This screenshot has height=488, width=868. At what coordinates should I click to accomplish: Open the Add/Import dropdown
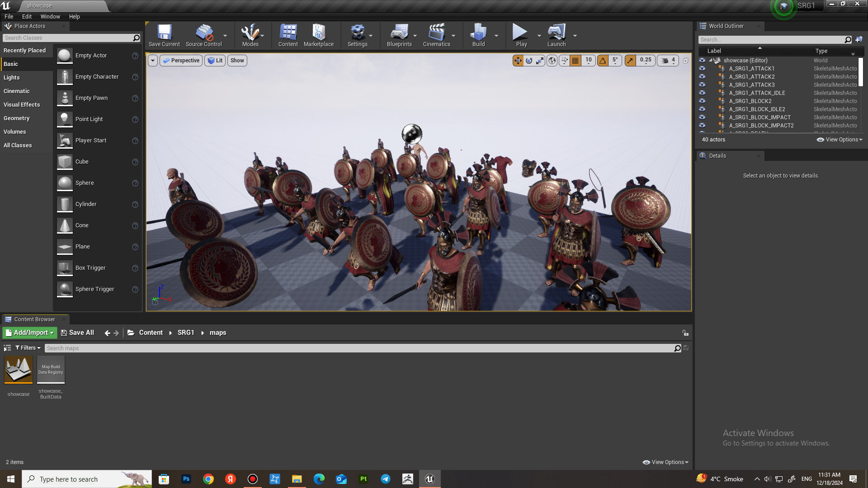(x=30, y=333)
